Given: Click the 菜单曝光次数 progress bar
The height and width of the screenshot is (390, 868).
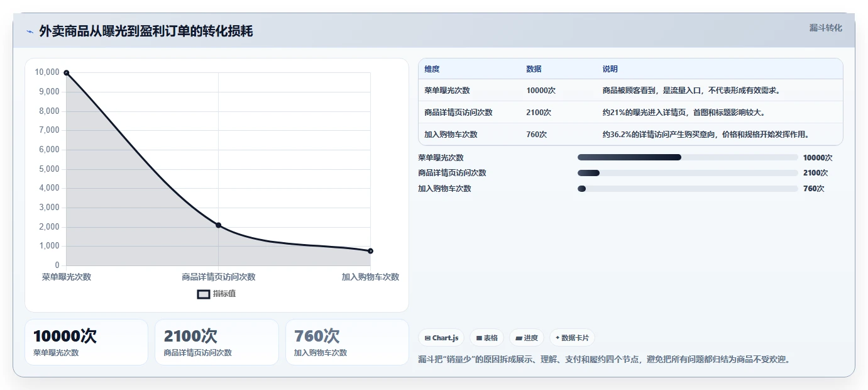Looking at the screenshot, I should pos(688,157).
